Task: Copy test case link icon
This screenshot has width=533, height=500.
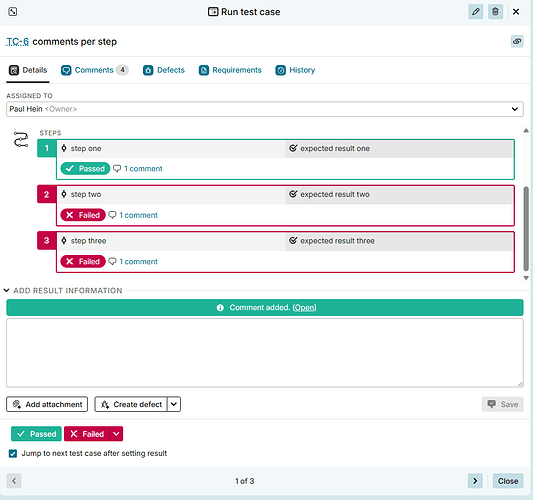Action: 517,41
